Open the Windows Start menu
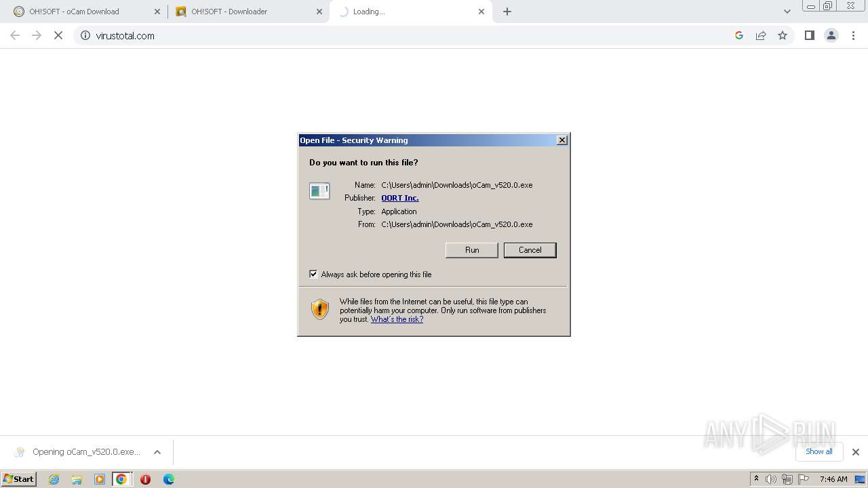Viewport: 868px width, 488px height. coord(19,479)
